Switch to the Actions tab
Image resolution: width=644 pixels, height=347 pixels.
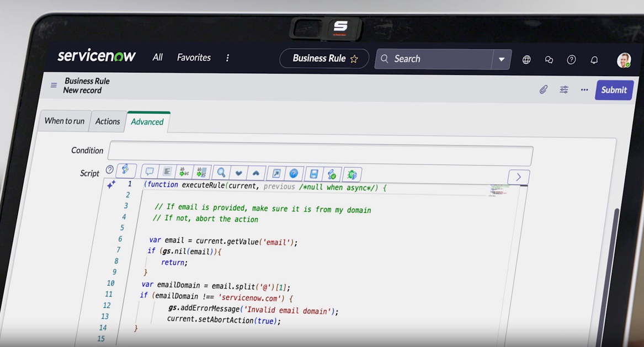(x=108, y=121)
